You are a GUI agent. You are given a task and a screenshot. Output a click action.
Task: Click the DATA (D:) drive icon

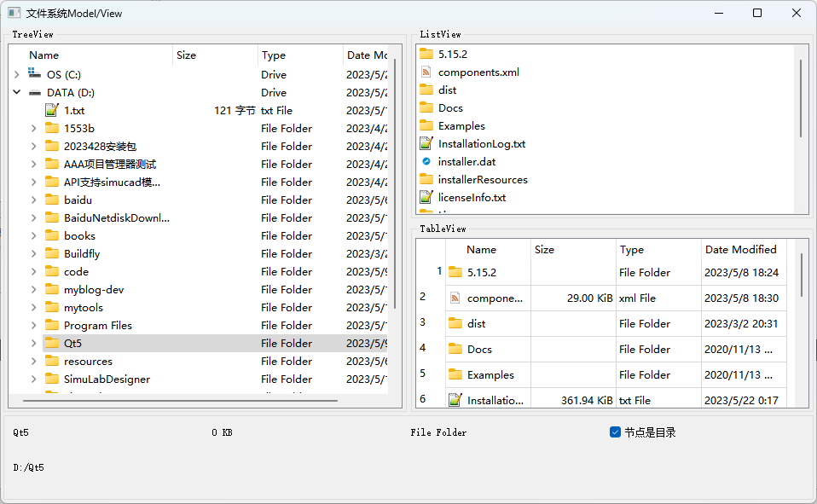coord(34,93)
